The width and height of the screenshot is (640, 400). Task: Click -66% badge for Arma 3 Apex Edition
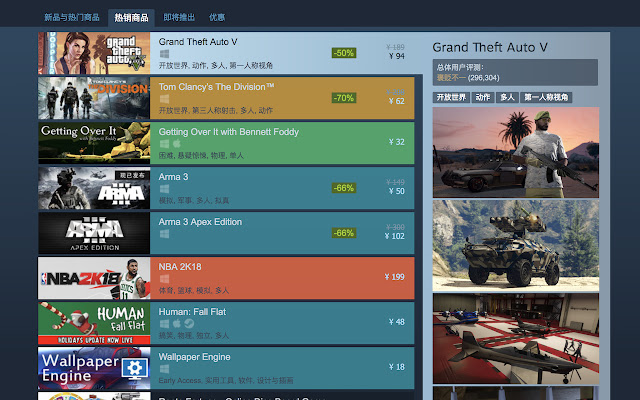click(x=344, y=233)
